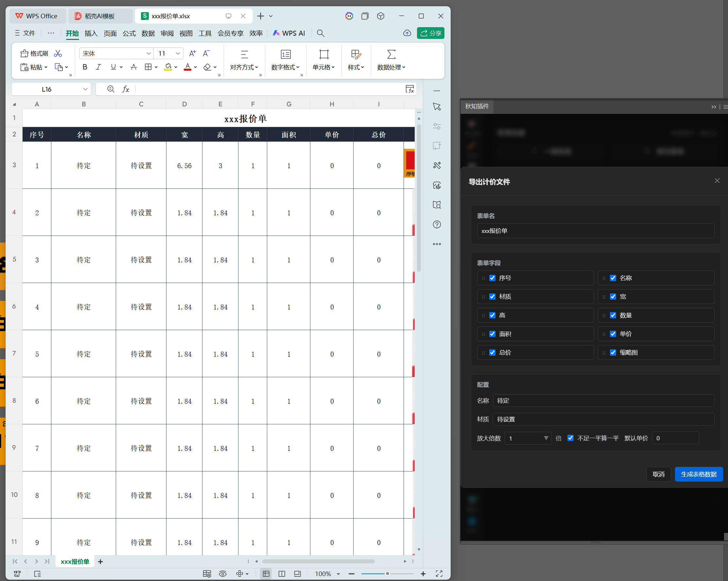Click the 取消 button

pos(658,474)
